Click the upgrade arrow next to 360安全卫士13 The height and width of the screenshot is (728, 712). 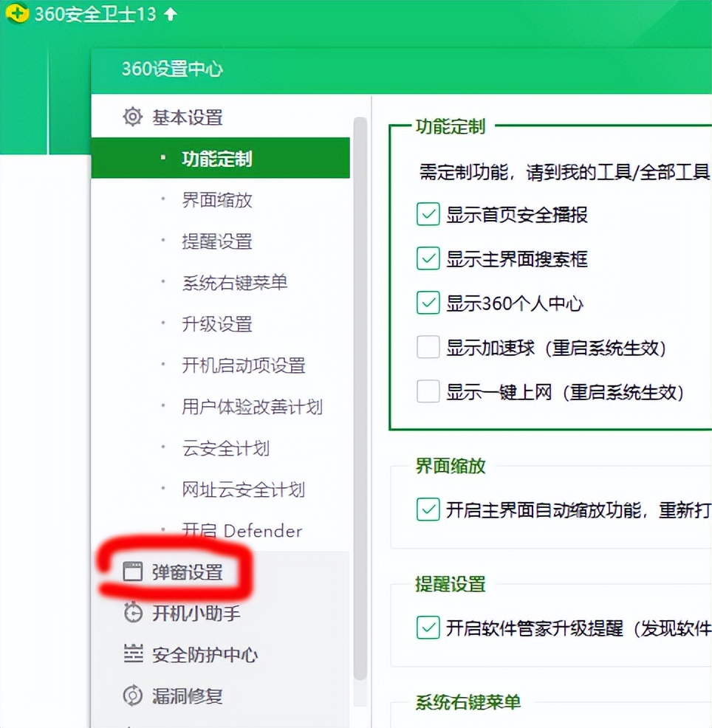point(170,13)
